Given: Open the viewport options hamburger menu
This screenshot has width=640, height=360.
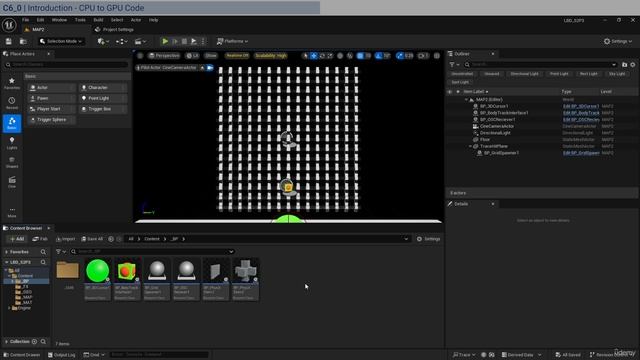Looking at the screenshot, I should coord(140,56).
